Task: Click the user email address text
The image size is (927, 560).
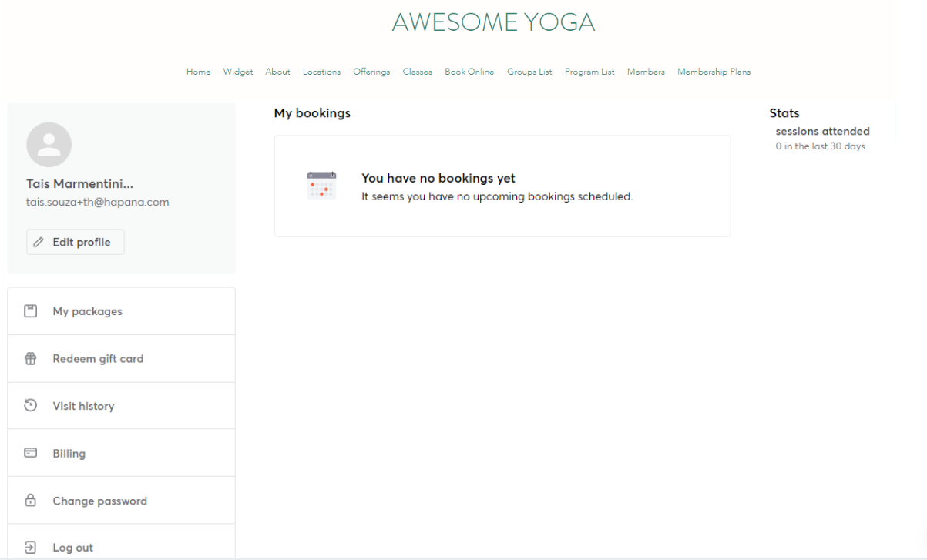Action: click(98, 202)
